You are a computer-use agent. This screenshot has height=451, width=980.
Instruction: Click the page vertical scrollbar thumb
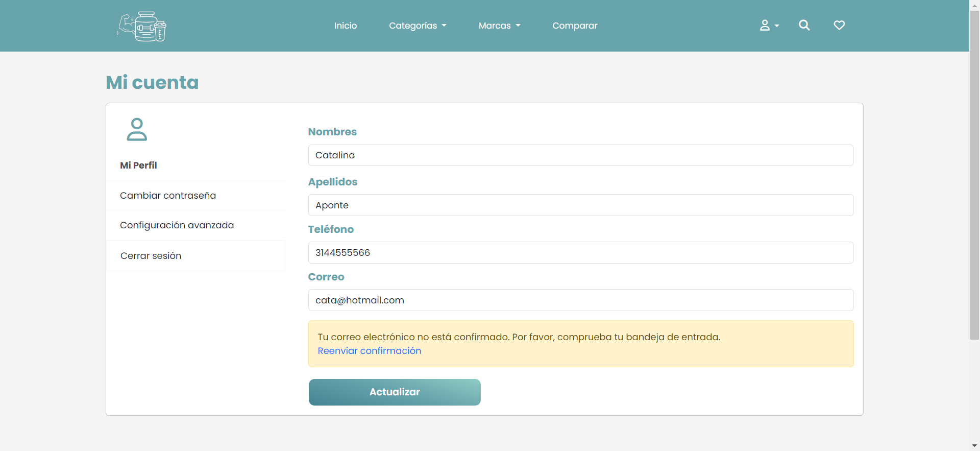[x=975, y=175]
